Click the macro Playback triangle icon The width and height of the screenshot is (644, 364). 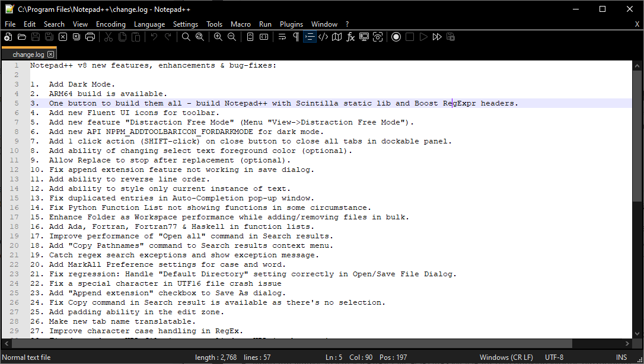[423, 37]
